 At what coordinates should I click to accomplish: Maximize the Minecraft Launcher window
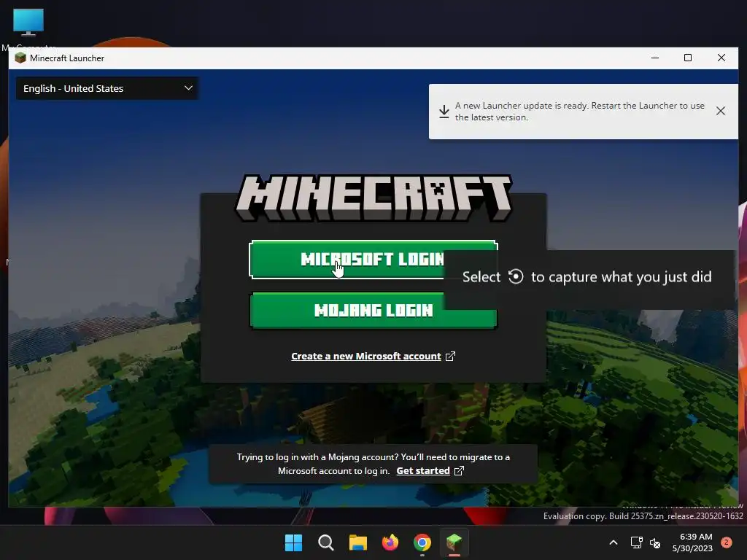pyautogui.click(x=688, y=58)
